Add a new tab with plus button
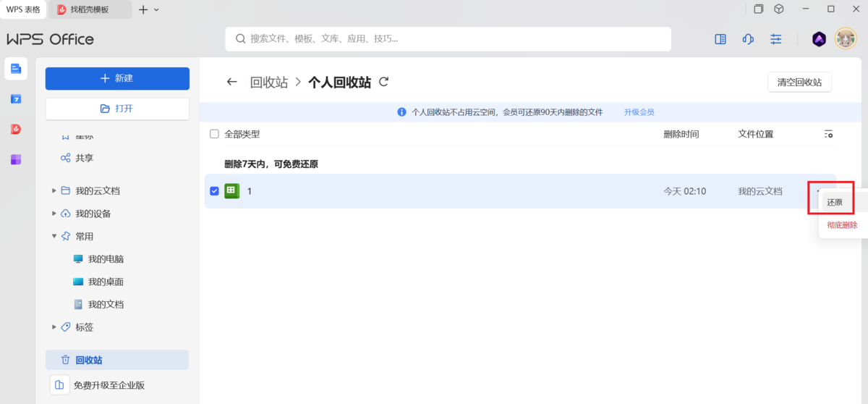868x404 pixels. (x=143, y=9)
